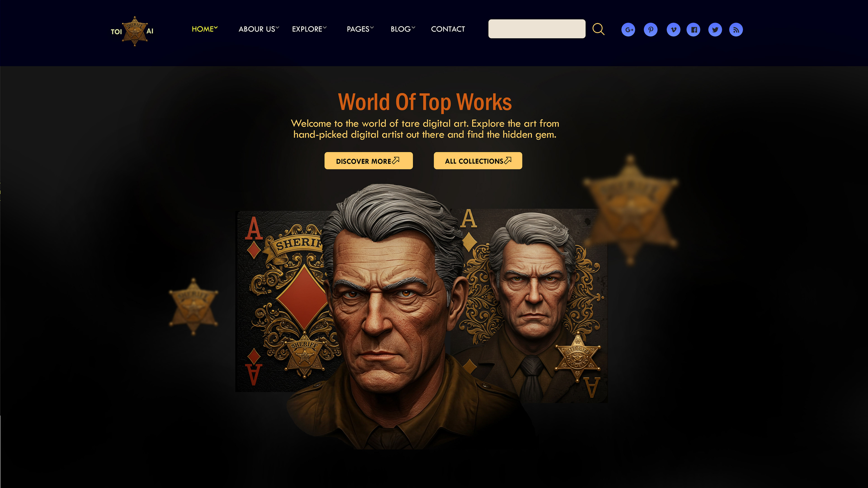Expand the EXPLORE dropdown chevron

click(x=325, y=28)
